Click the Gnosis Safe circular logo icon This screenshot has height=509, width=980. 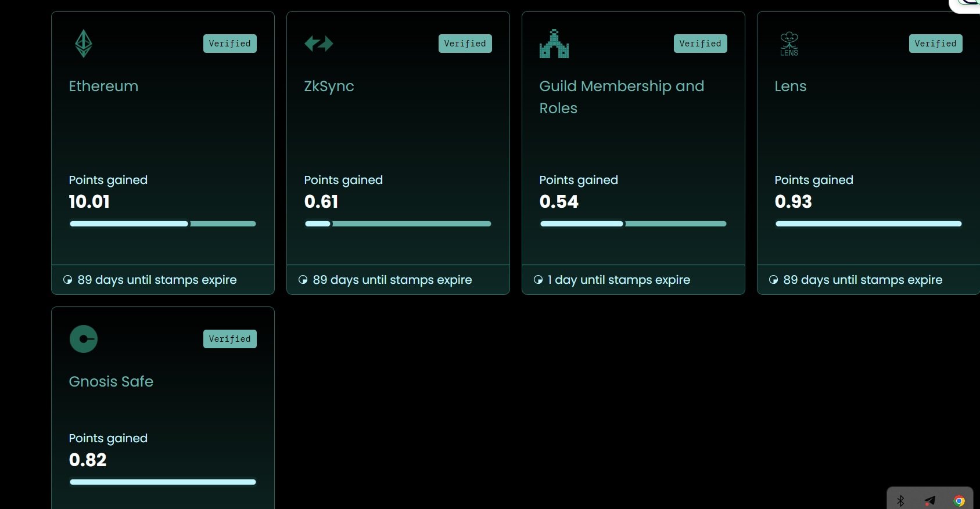84,339
